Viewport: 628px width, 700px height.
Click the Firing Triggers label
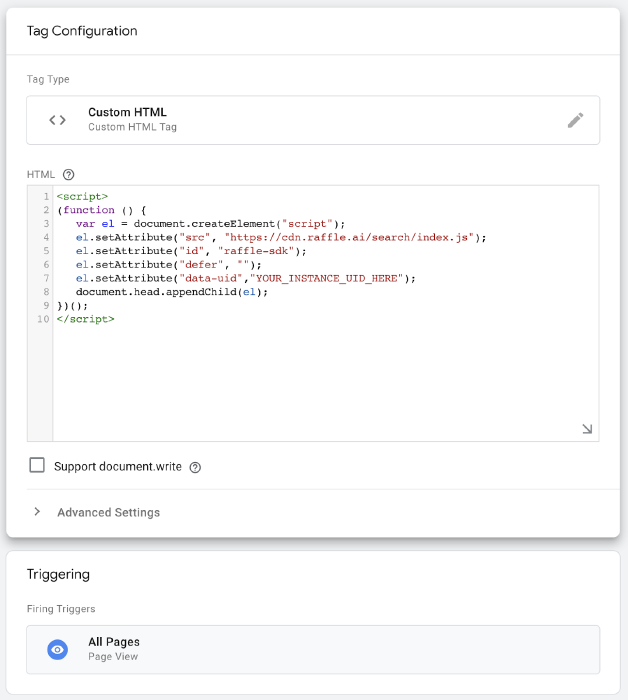click(x=61, y=609)
